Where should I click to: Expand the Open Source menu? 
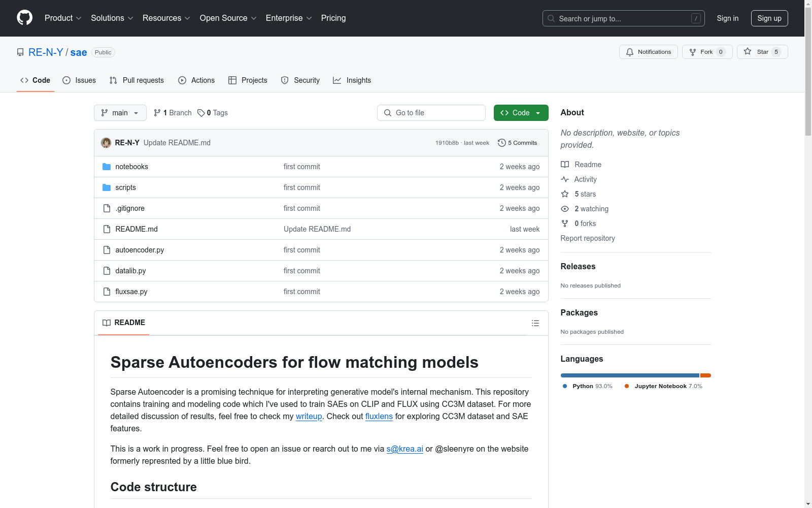point(228,18)
